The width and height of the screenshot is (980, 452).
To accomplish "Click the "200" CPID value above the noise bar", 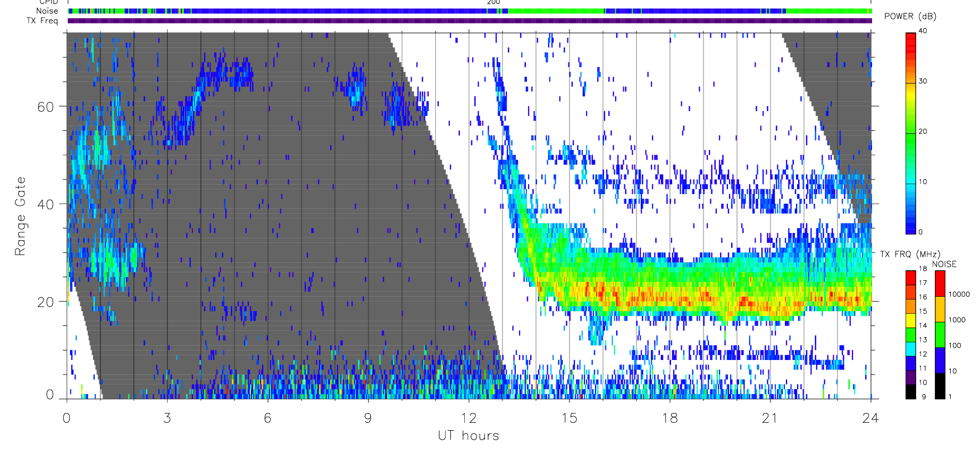I will click(493, 2).
